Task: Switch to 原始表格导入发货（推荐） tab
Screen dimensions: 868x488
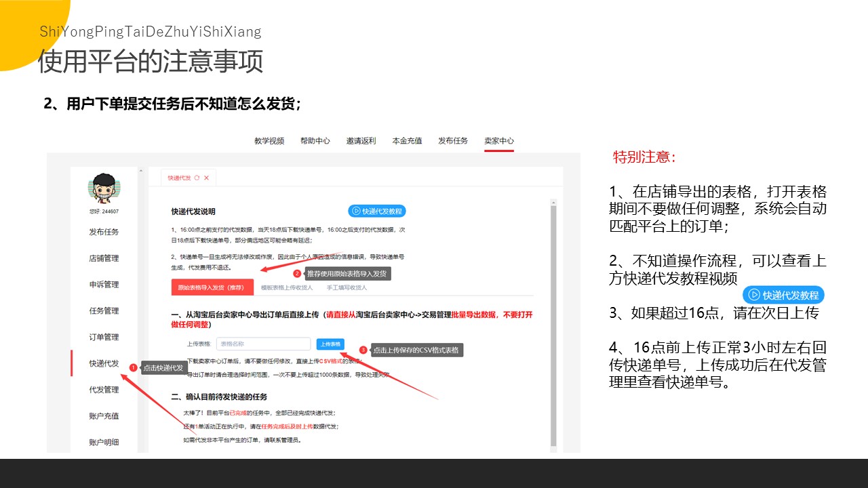Action: point(212,287)
